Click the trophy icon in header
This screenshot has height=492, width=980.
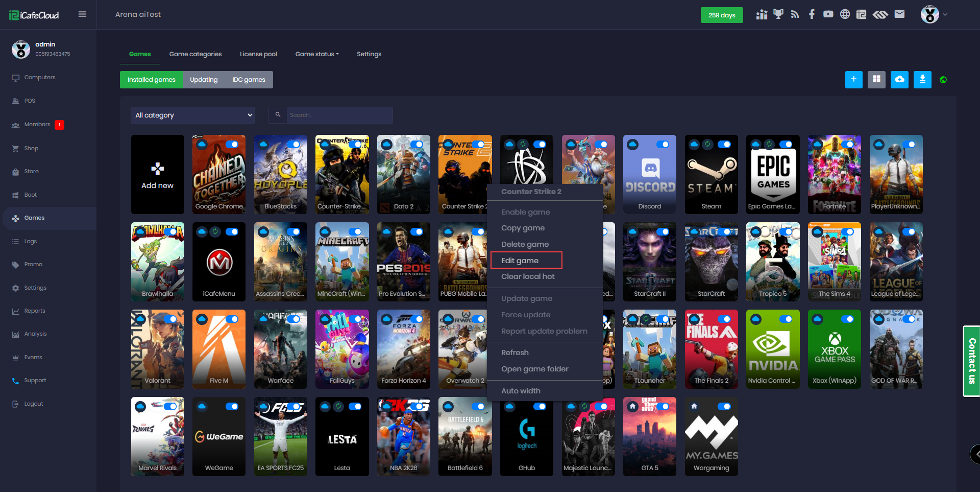(x=778, y=14)
